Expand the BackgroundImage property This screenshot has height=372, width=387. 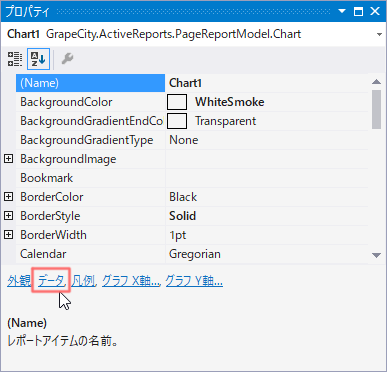8,159
